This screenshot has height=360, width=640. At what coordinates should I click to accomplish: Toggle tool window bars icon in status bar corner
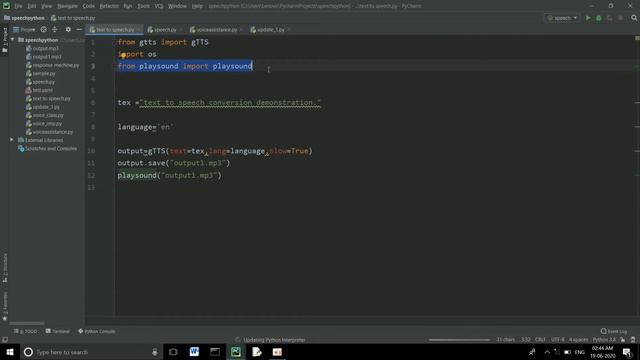[x=5, y=340]
